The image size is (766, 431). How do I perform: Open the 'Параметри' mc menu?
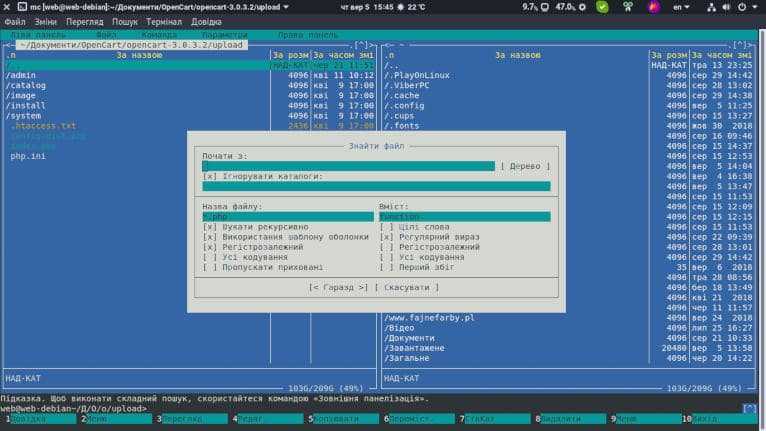pos(225,35)
